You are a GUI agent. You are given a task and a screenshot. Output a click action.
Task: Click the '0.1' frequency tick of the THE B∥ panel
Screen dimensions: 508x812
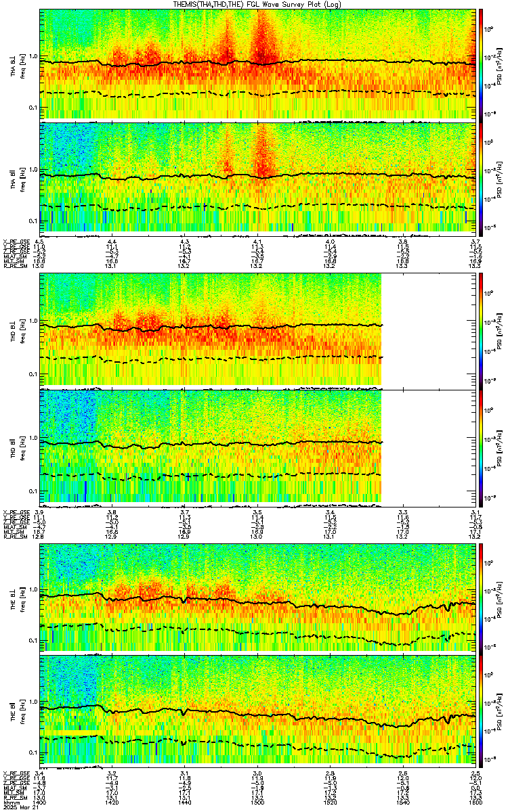tap(35, 753)
